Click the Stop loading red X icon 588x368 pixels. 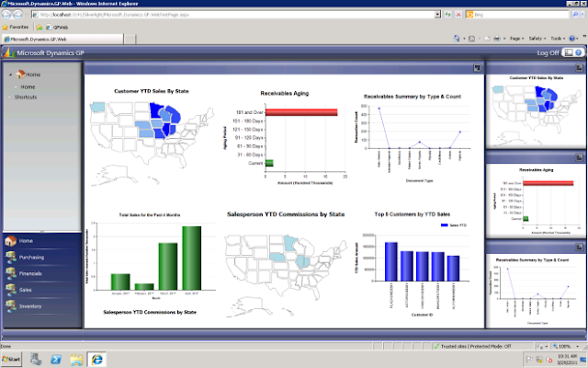click(458, 15)
